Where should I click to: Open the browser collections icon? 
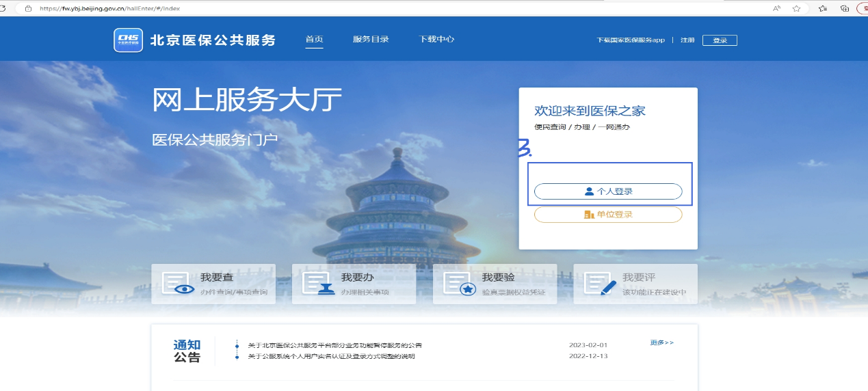click(x=845, y=8)
